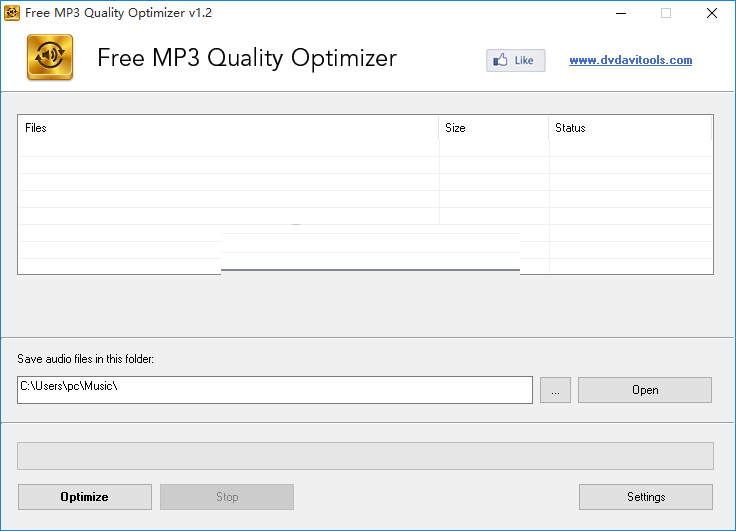
Task: Click the output folder path field
Action: click(x=274, y=390)
